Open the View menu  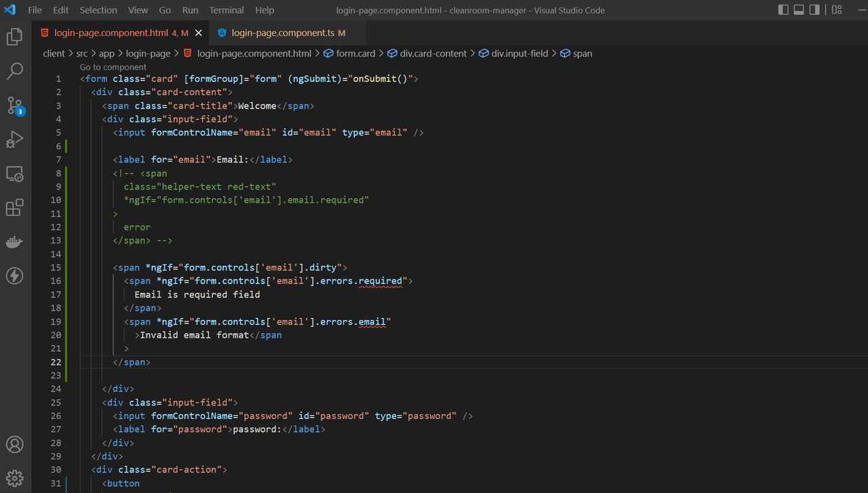pyautogui.click(x=138, y=10)
